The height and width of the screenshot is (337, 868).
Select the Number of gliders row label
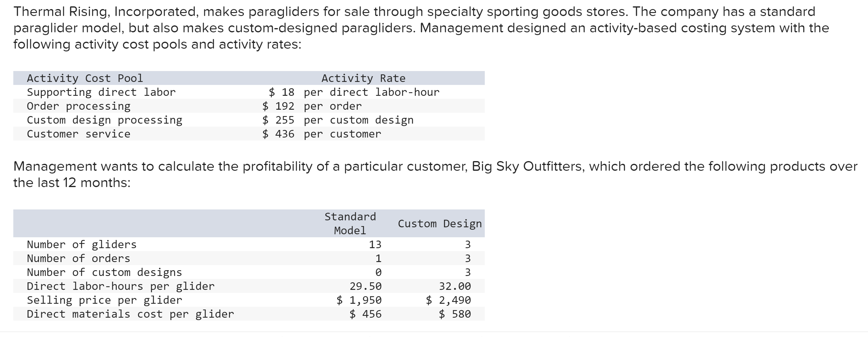[82, 244]
